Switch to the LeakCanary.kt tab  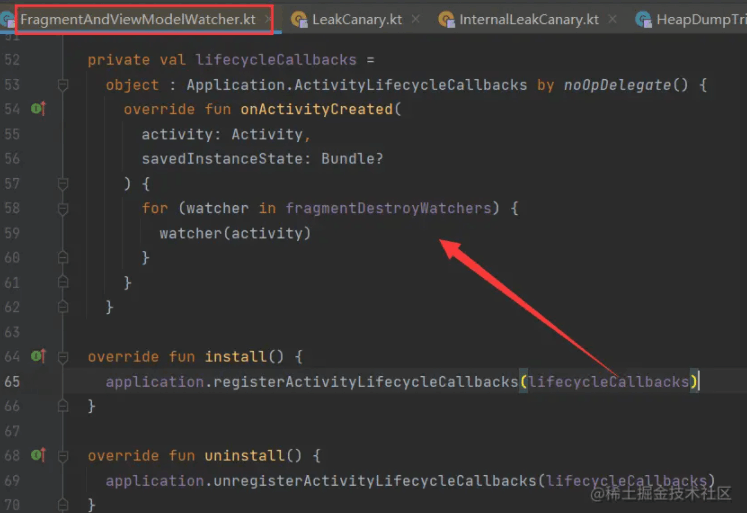coord(356,19)
